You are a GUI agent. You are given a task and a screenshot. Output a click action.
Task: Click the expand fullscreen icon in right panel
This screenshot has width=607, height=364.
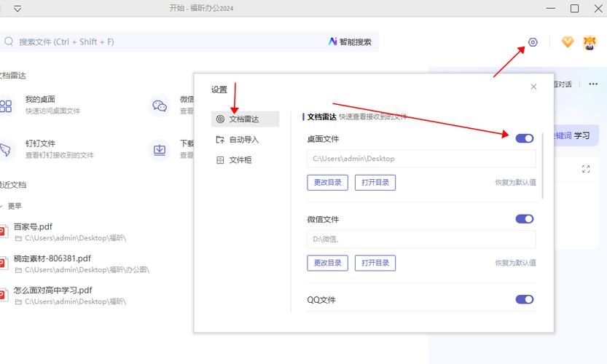(586, 169)
